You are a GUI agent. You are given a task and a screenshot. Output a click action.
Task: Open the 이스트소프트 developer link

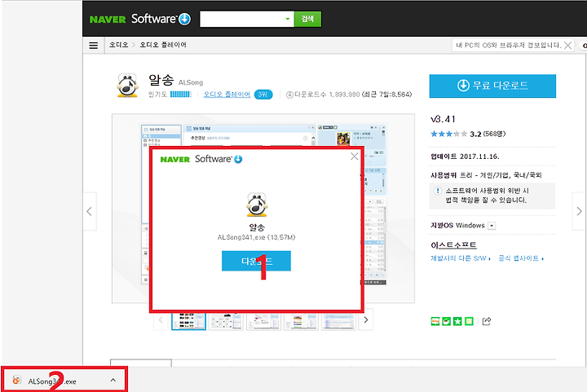click(453, 245)
